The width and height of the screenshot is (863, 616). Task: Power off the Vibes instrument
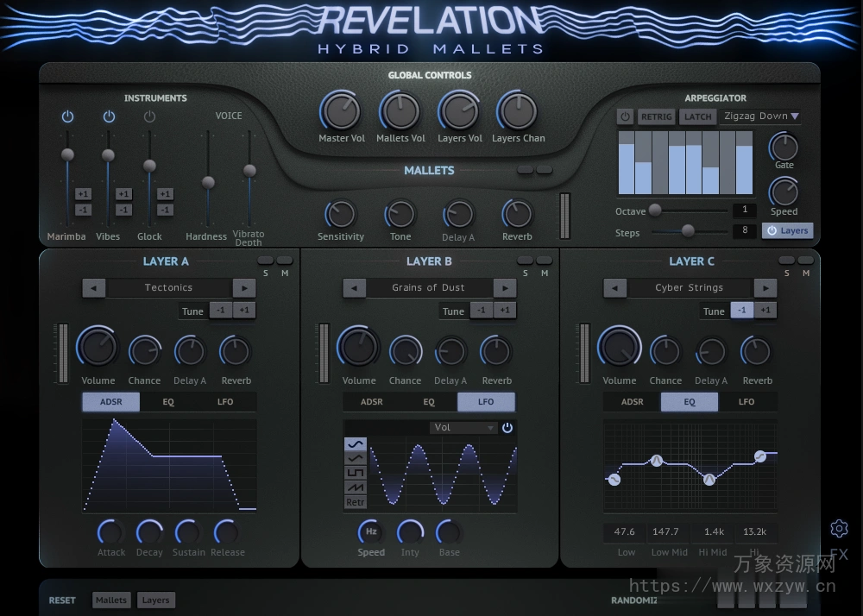coord(109,116)
